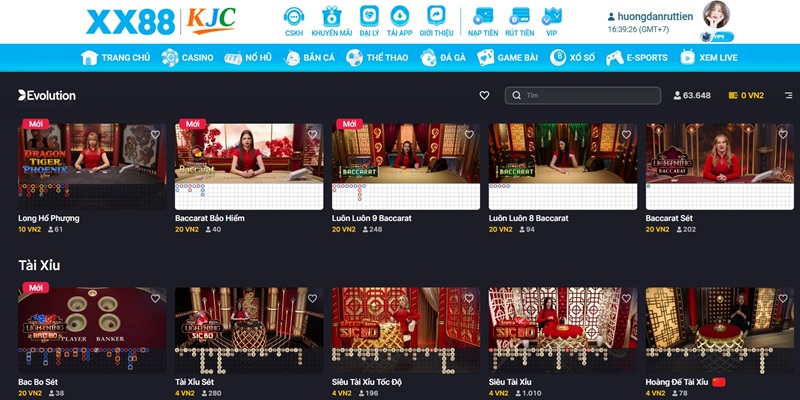Click the VIP diamond icon
The height and width of the screenshot is (400, 800).
[551, 18]
